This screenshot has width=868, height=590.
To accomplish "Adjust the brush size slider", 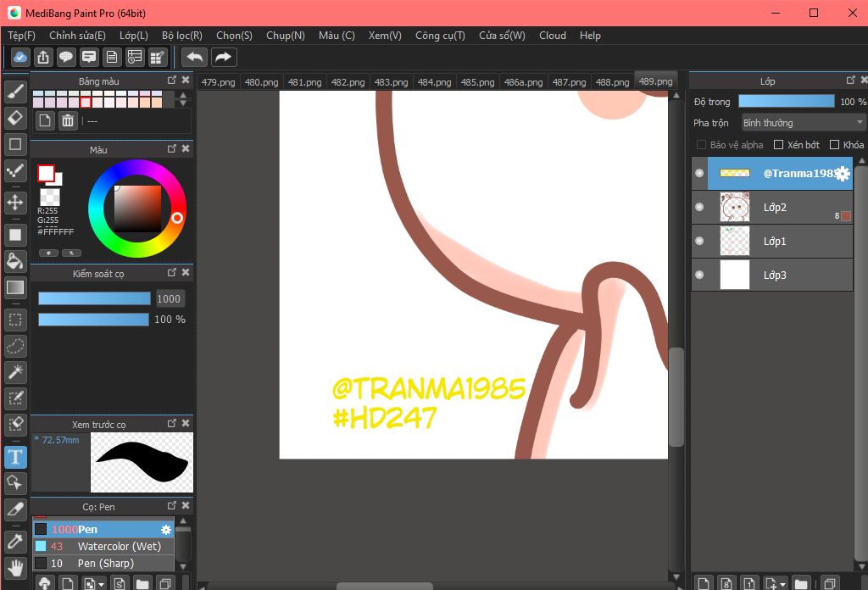I will click(x=94, y=299).
